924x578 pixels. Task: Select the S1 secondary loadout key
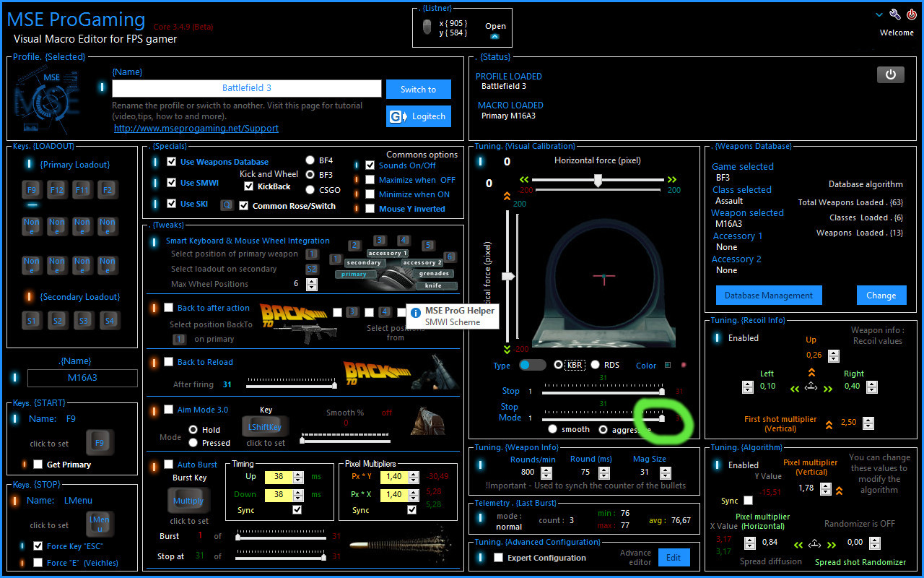click(x=32, y=320)
